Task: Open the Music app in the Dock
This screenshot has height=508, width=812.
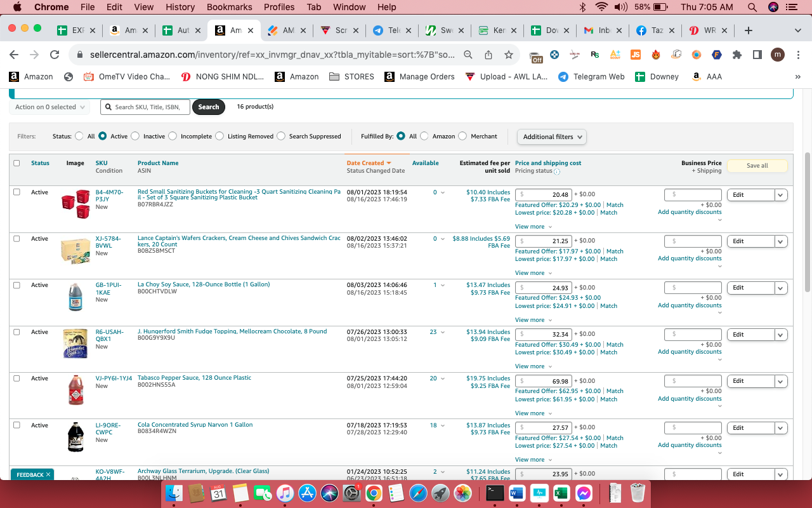Action: coord(285,493)
